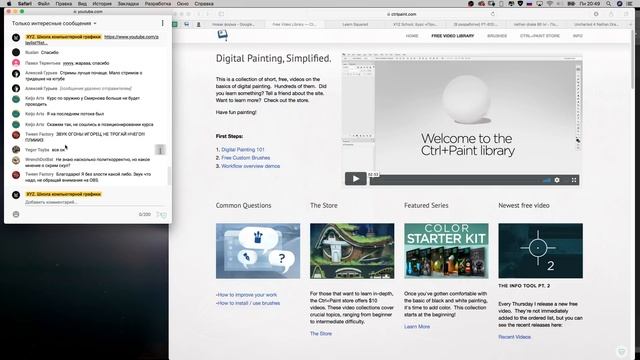
Task: Open the FREE VIDEO LIBRARY navigation item
Action: coord(453,36)
